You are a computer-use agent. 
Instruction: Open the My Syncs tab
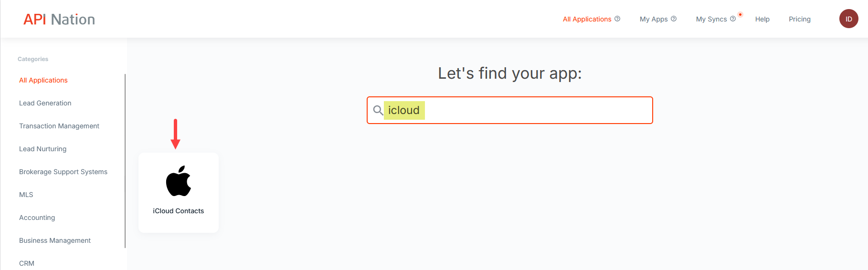(711, 19)
